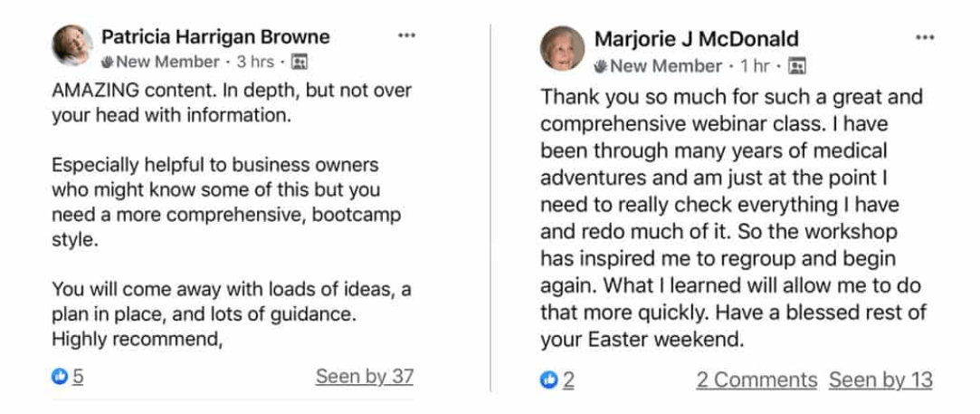This screenshot has height=414, width=980.
Task: Click the waving hand badge on Marjorie's post
Action: (x=601, y=67)
